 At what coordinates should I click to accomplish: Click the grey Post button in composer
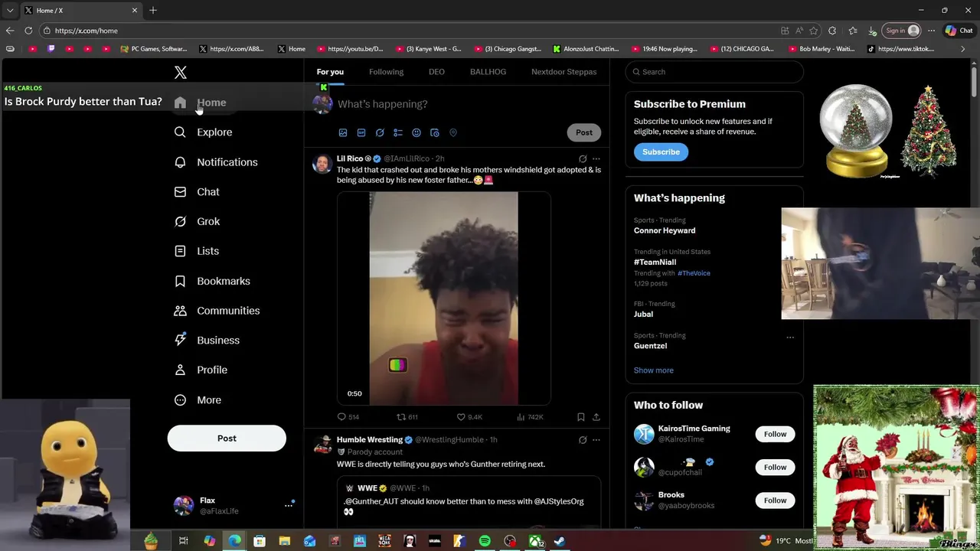coord(584,132)
